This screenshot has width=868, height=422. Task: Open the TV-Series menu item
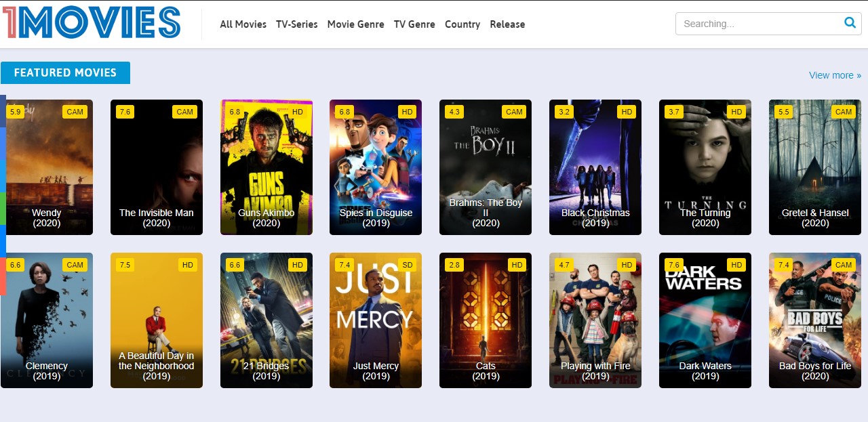coord(297,24)
